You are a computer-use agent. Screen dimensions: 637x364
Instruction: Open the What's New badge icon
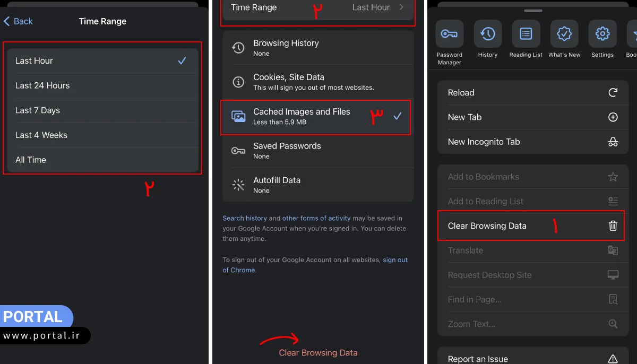coord(564,34)
